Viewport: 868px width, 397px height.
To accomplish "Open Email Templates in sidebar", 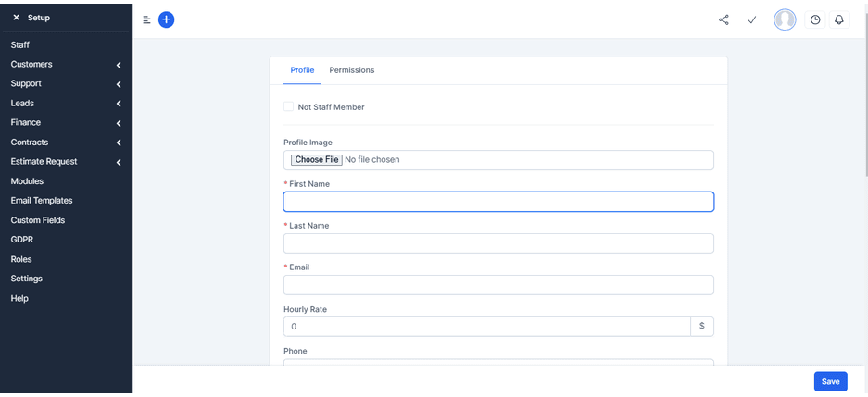I will pyautogui.click(x=42, y=201).
